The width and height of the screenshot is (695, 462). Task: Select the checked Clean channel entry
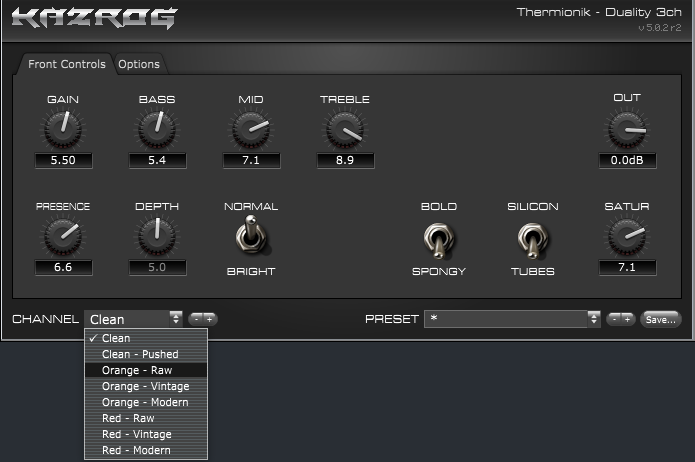coord(146,338)
